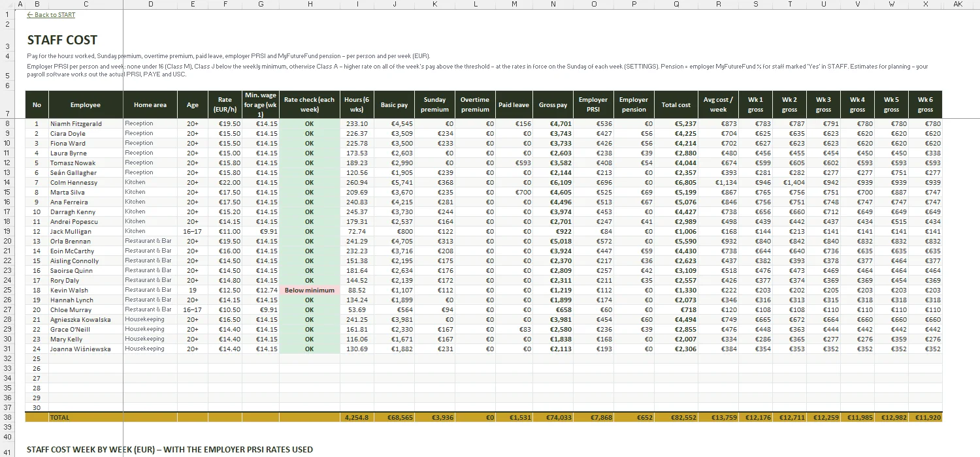Image resolution: width=980 pixels, height=457 pixels.
Task: Select the Grace O'Neill employee cell
Action: coord(86,329)
